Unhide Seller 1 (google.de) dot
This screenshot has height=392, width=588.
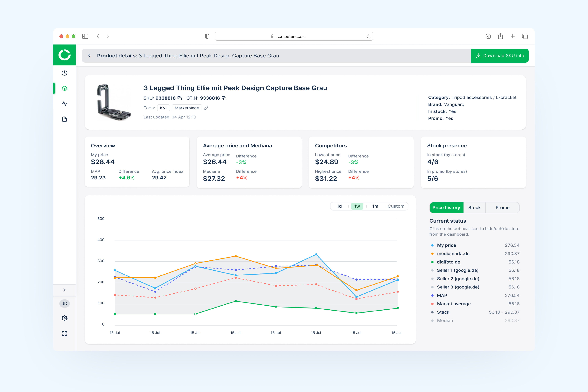(x=432, y=271)
